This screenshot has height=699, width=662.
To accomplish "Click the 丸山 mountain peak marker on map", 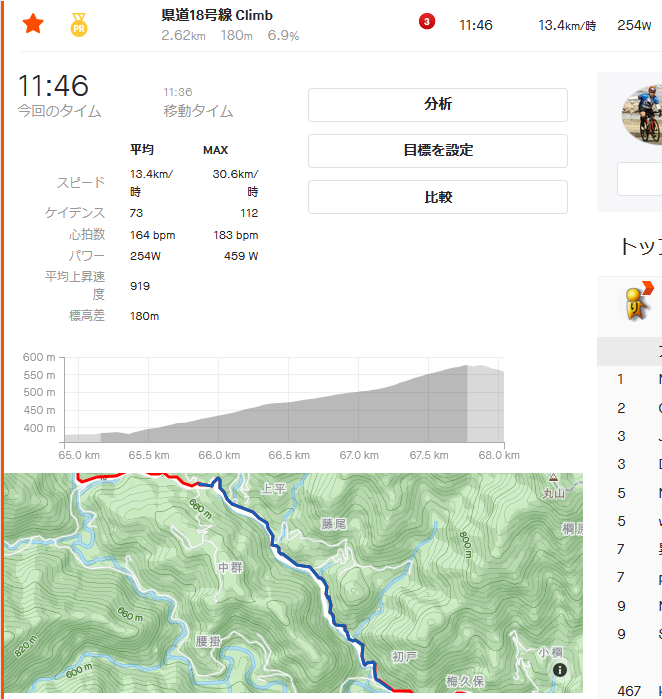I will tap(553, 477).
